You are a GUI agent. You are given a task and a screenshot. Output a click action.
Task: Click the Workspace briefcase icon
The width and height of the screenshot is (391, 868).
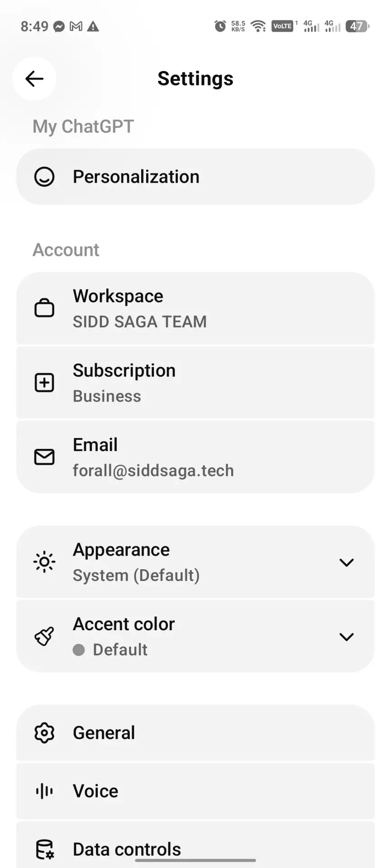coord(44,308)
